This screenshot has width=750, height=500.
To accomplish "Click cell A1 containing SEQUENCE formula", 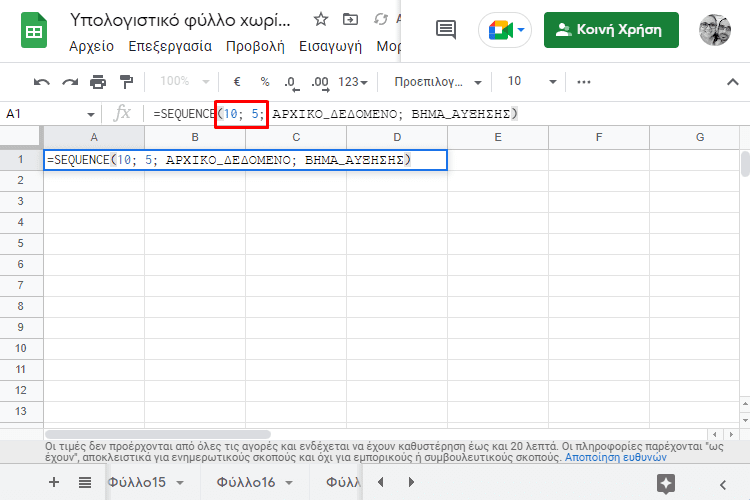I will pos(245,160).
